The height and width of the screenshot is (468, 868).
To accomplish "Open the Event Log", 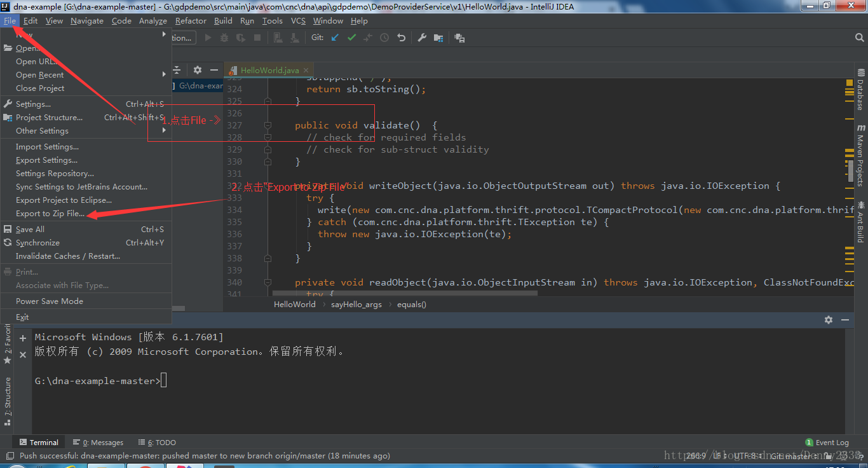I will tap(827, 443).
